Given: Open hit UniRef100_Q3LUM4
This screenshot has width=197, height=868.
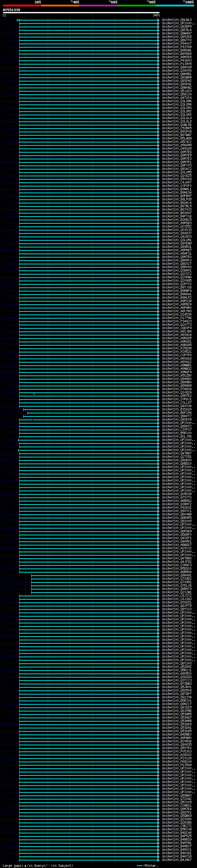Looking at the screenshot, I should 176,104.
